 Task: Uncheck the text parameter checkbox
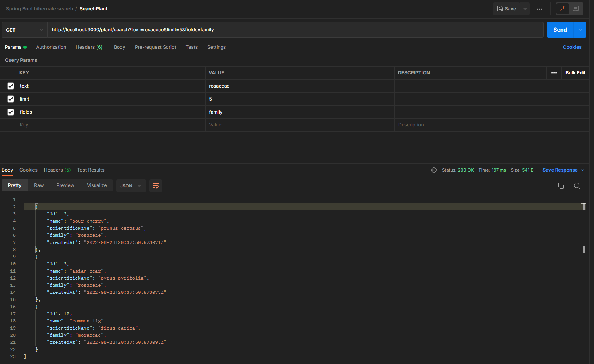(x=11, y=86)
